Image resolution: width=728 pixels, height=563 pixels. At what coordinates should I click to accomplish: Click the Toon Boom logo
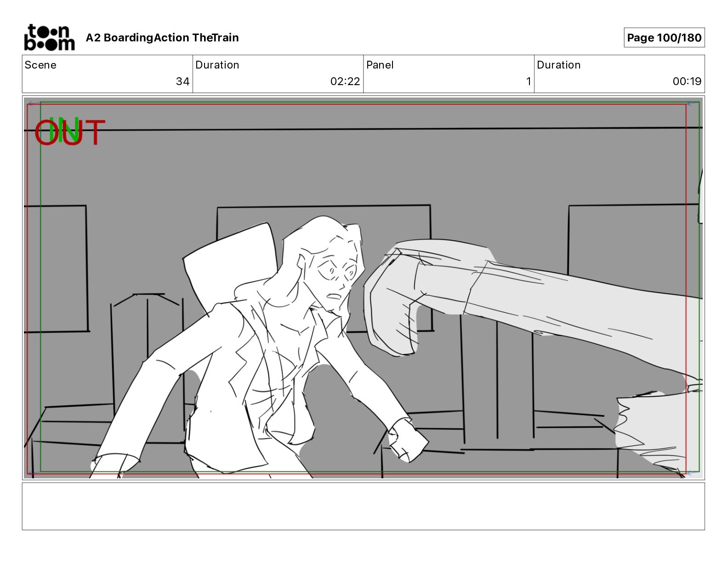tap(49, 37)
